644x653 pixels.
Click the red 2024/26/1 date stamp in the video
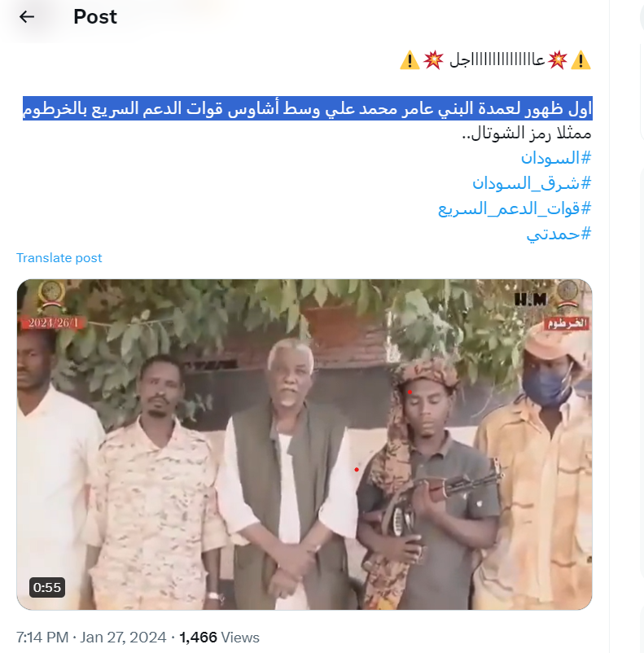(52, 322)
